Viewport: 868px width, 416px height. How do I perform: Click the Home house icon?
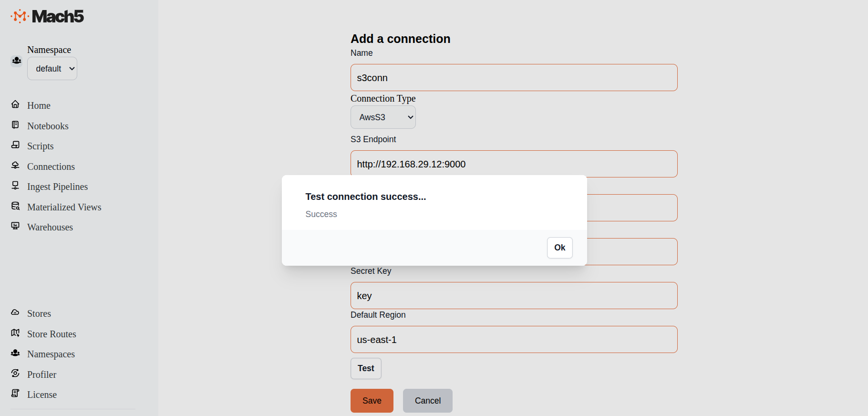tap(15, 104)
